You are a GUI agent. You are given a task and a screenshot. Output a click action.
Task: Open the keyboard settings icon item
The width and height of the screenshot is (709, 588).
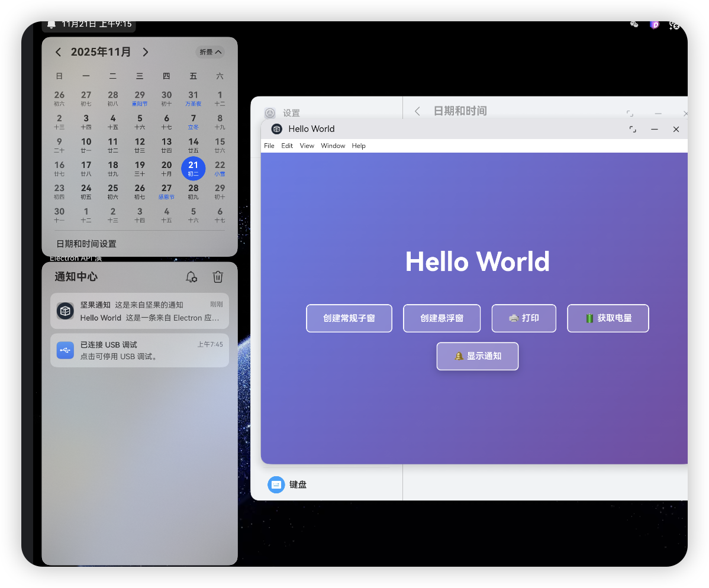tap(276, 484)
